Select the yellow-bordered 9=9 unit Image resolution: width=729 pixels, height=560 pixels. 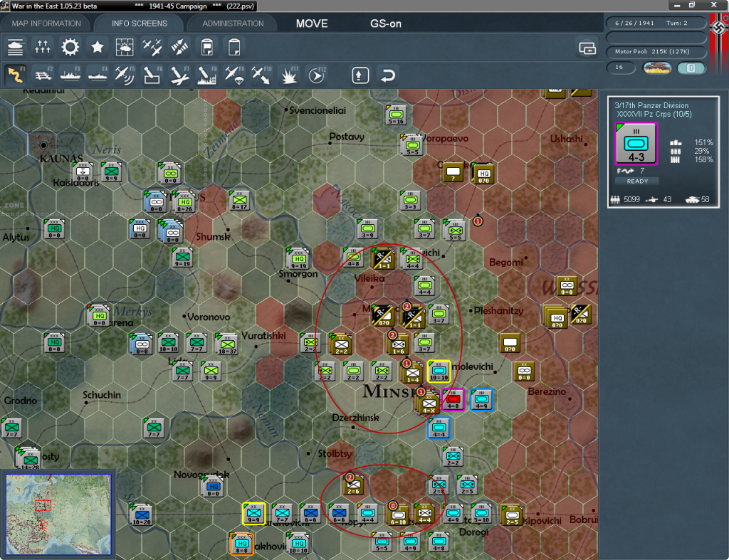(254, 514)
